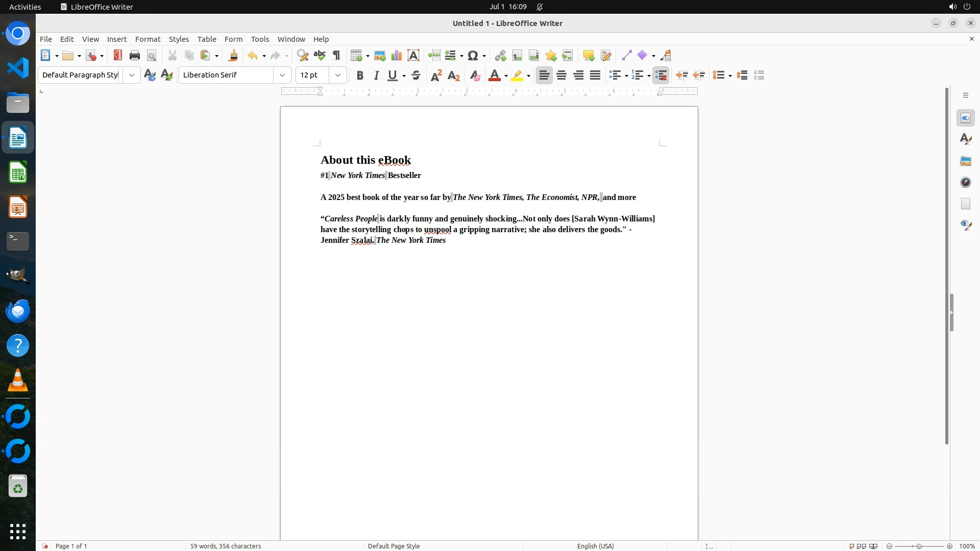Open the Format menu
980x551 pixels.
coord(148,39)
